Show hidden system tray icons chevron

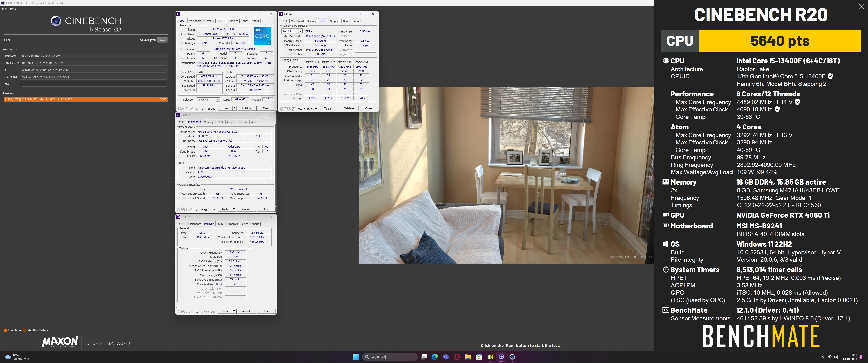[x=822, y=357]
